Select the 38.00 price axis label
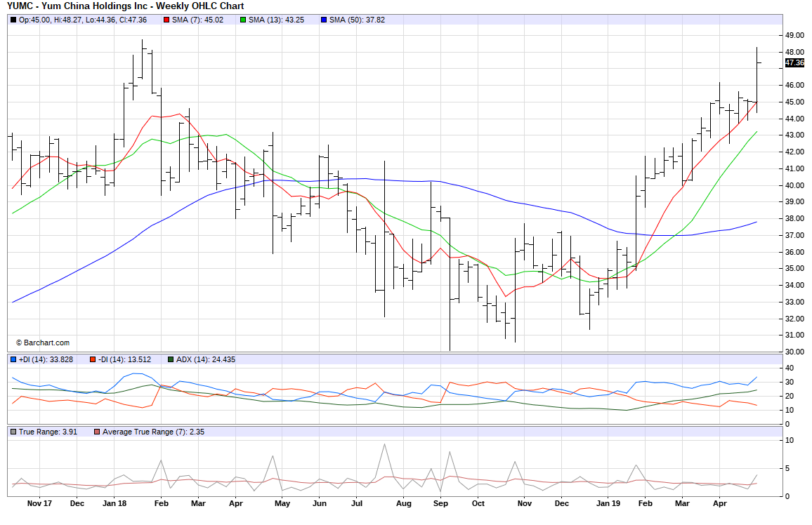812x525 pixels. [x=794, y=219]
